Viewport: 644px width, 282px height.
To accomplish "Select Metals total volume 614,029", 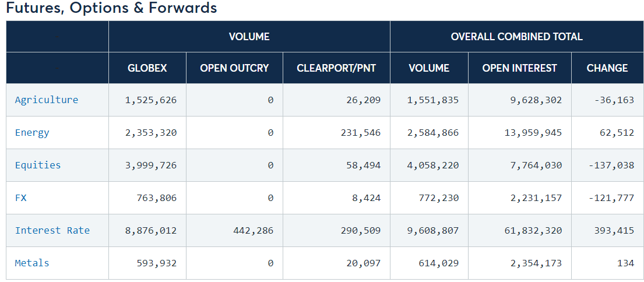I will [439, 263].
